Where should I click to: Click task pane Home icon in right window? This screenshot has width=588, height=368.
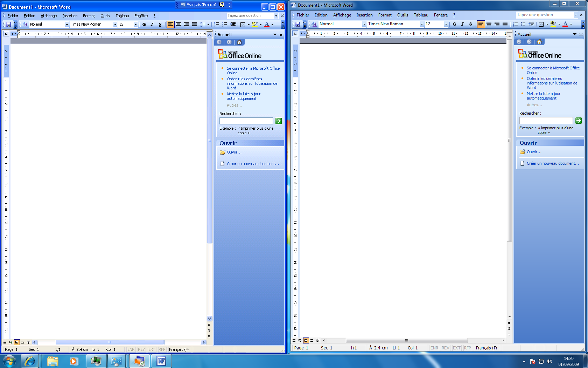coord(539,42)
